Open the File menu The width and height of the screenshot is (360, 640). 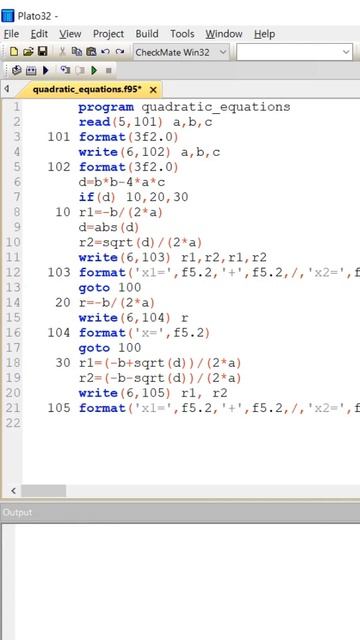(11, 34)
